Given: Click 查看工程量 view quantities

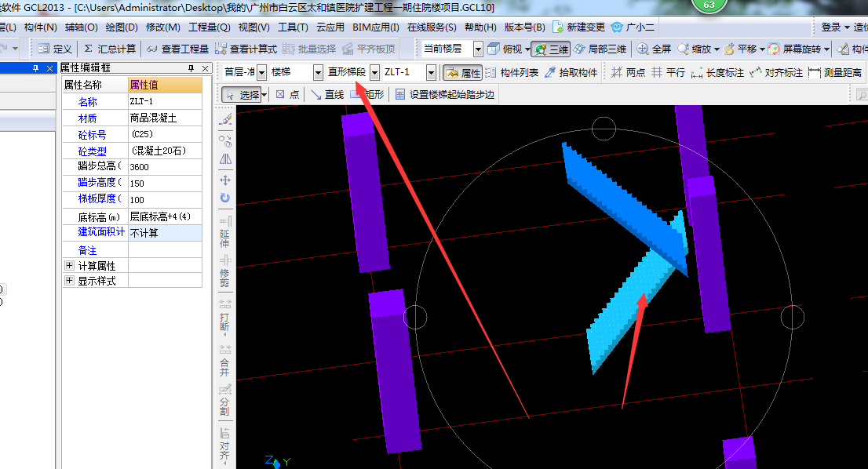Looking at the screenshot, I should coord(177,49).
